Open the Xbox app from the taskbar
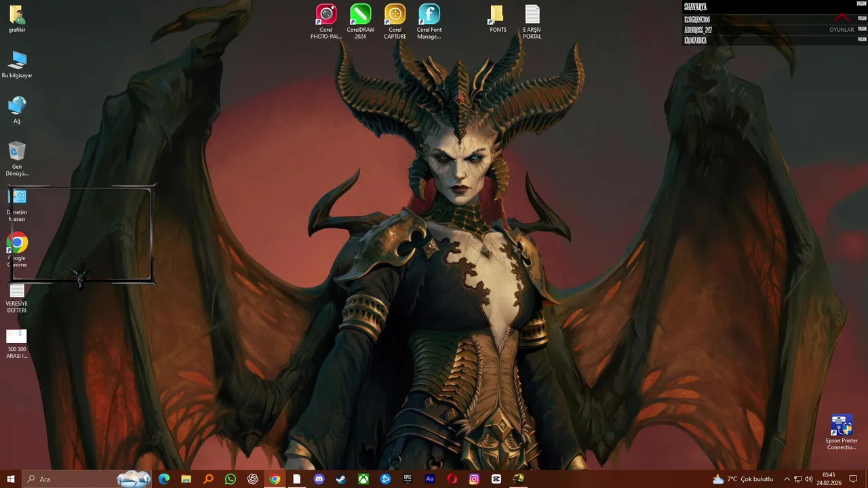The height and width of the screenshot is (488, 868). pos(363,479)
